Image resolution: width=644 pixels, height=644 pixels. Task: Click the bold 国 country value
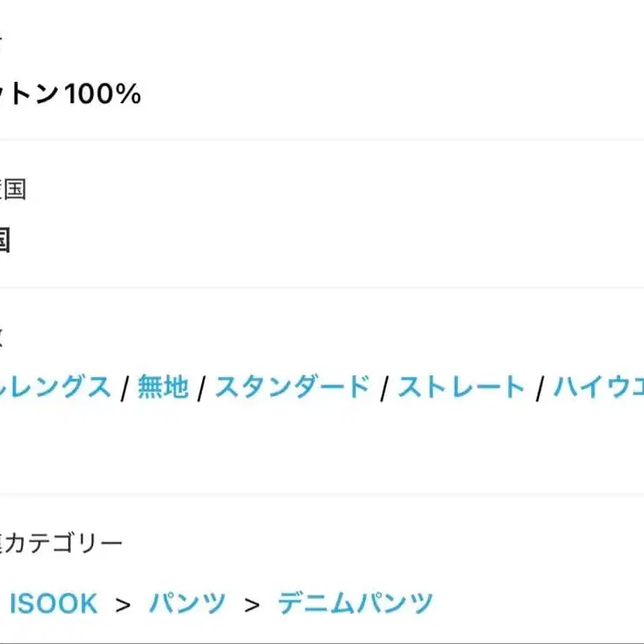click(4, 241)
